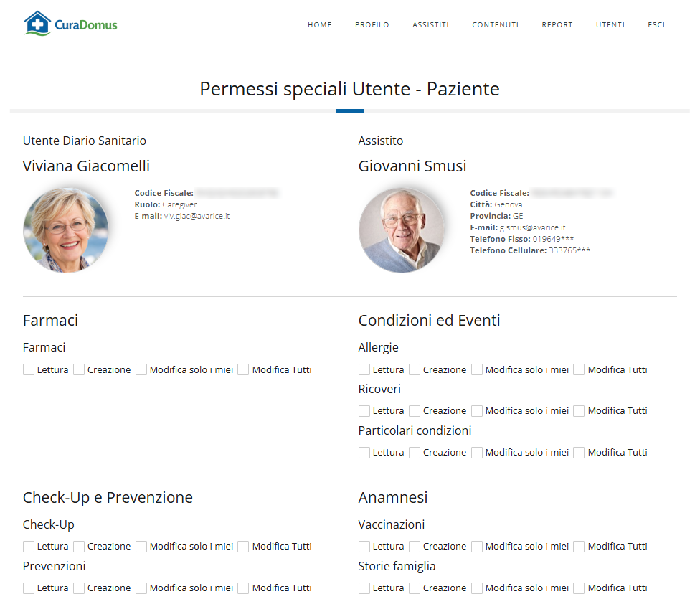Enable Lettura under Prevenzioni
The image size is (700, 599).
click(x=29, y=588)
